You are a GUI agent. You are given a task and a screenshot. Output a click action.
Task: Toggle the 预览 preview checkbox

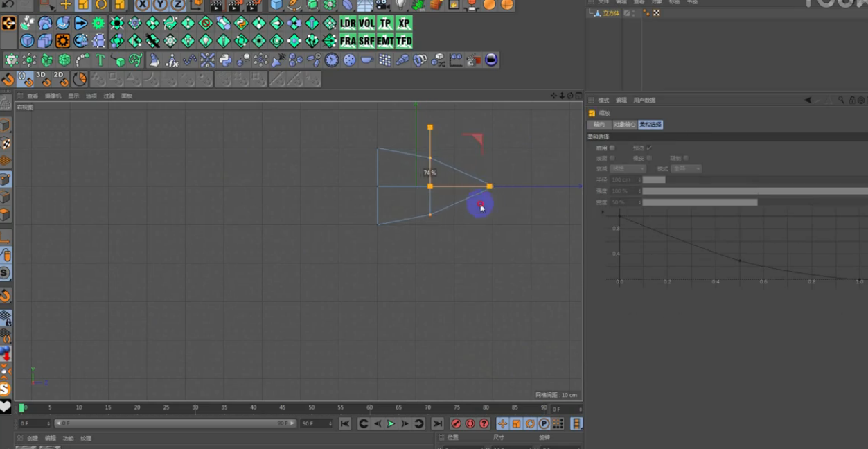click(649, 148)
